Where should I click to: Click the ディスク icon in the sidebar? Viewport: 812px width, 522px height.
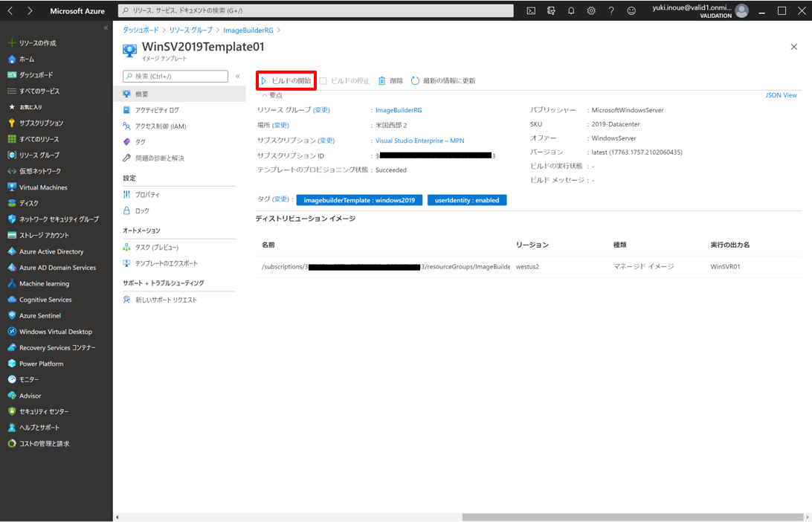[x=12, y=204]
